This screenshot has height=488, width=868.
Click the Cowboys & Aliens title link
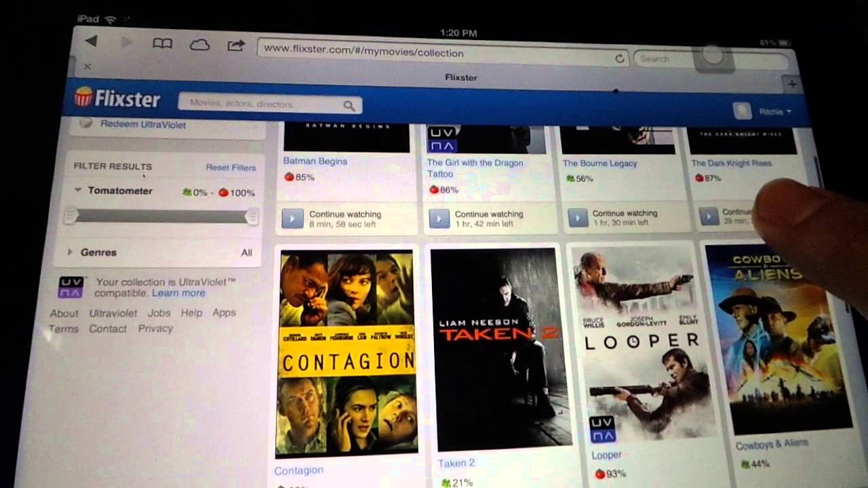point(772,444)
